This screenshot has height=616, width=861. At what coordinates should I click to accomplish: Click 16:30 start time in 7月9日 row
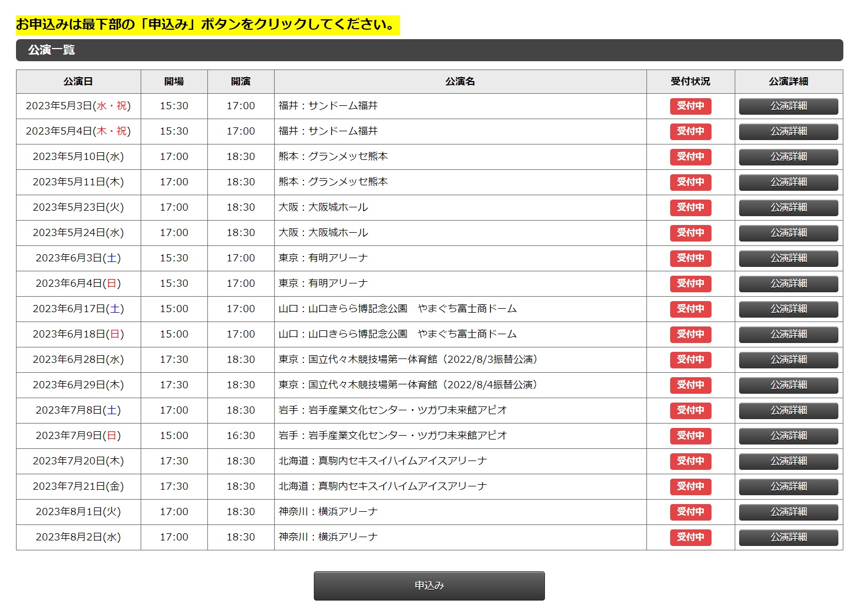pyautogui.click(x=241, y=436)
